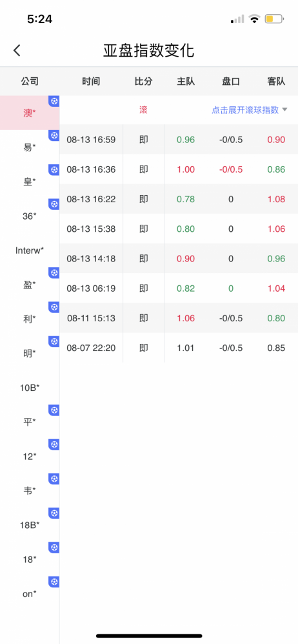The image size is (298, 644).
Task: Tap the football badge on 平* row
Action: click(x=54, y=410)
